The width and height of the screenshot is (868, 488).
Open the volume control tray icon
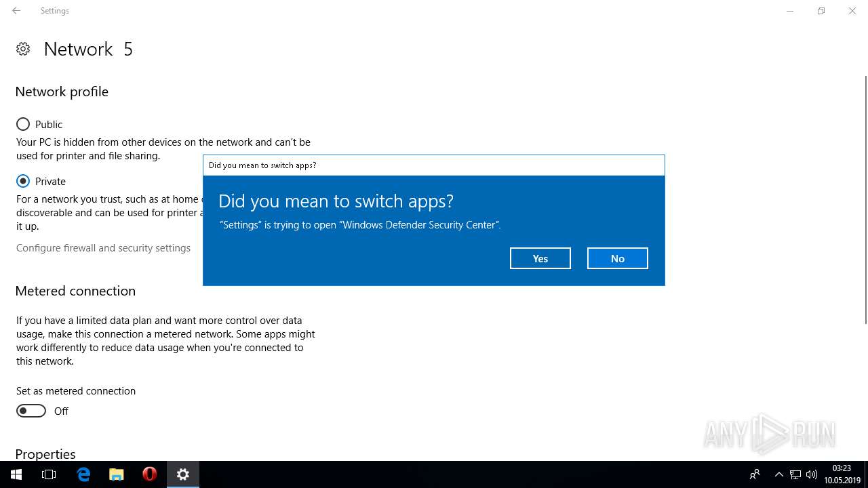click(x=812, y=474)
